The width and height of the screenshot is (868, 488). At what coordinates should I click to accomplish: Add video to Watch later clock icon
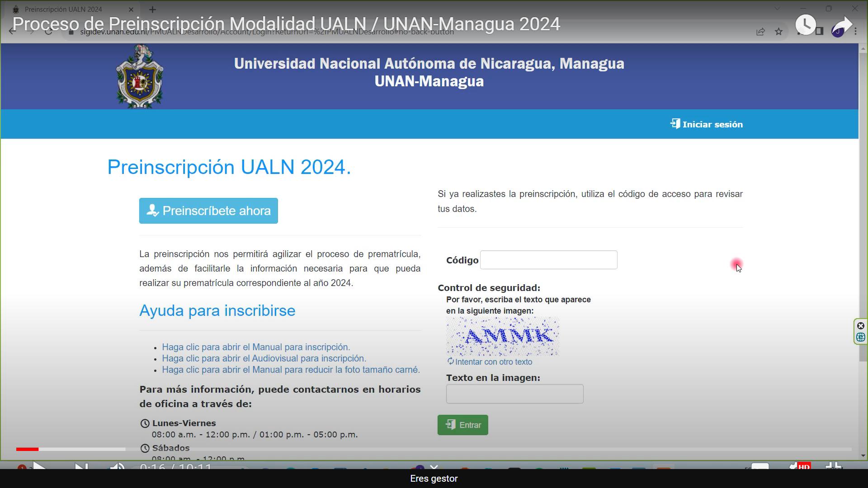point(806,24)
